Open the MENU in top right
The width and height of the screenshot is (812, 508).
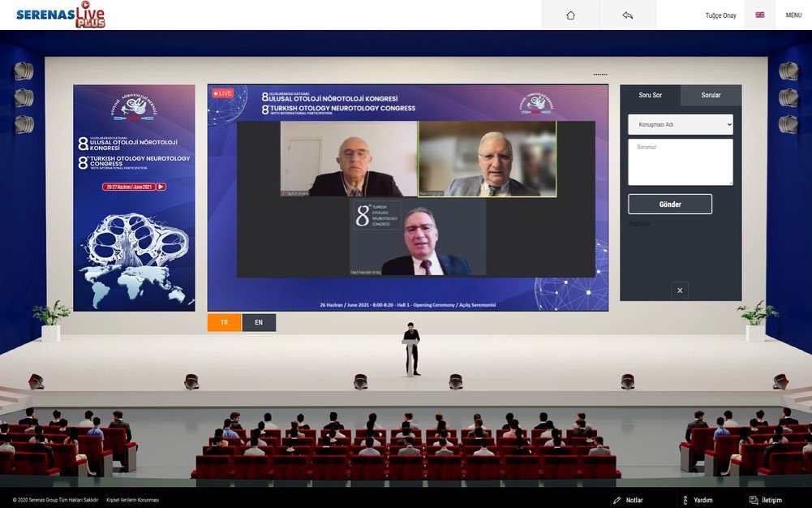793,15
